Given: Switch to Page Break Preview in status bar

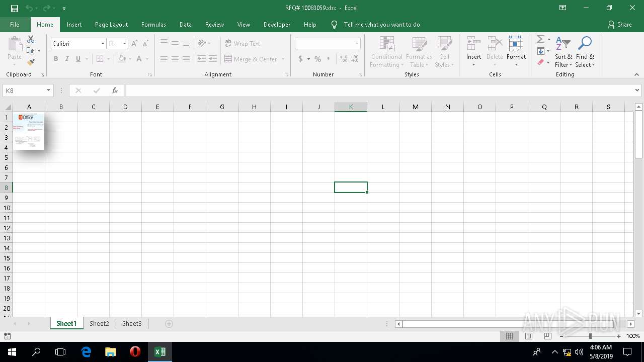Looking at the screenshot, I should [547, 336].
